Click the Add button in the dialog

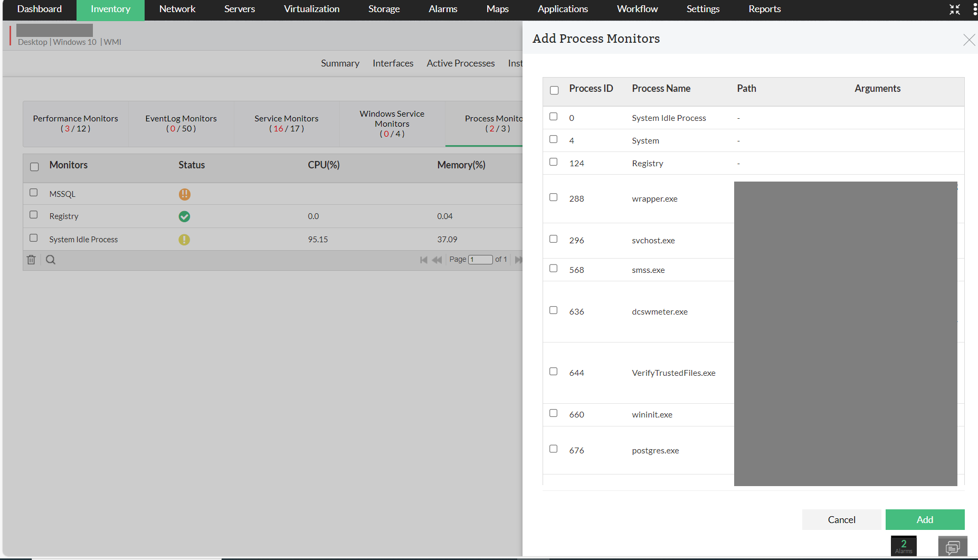925,519
